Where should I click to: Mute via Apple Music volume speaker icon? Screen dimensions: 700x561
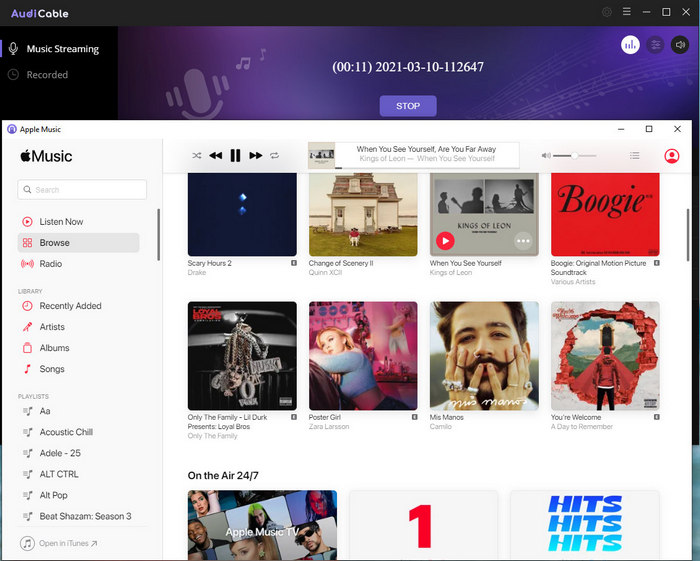(546, 155)
